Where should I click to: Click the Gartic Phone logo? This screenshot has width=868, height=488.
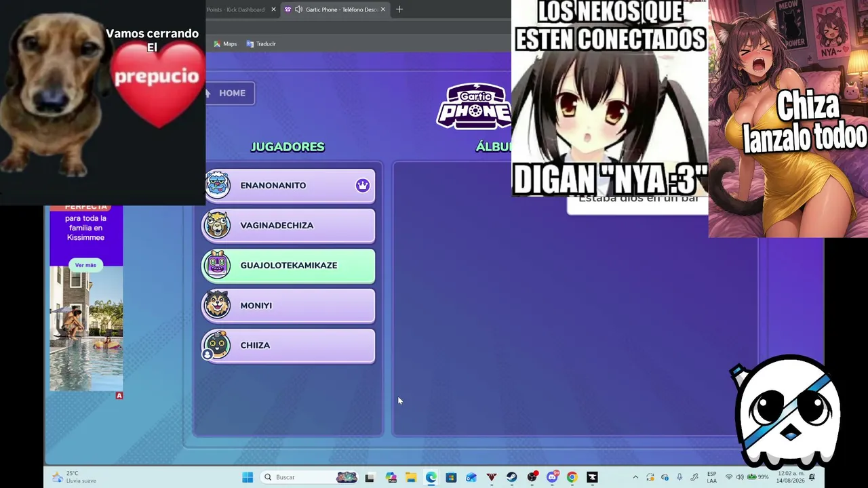[474, 106]
